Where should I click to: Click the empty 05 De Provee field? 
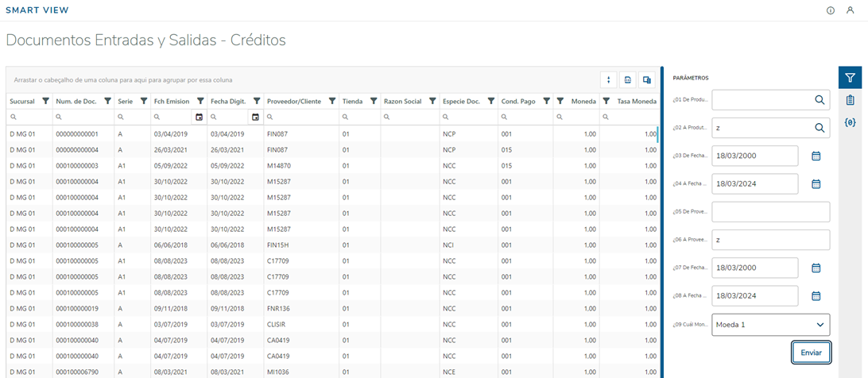coord(771,211)
